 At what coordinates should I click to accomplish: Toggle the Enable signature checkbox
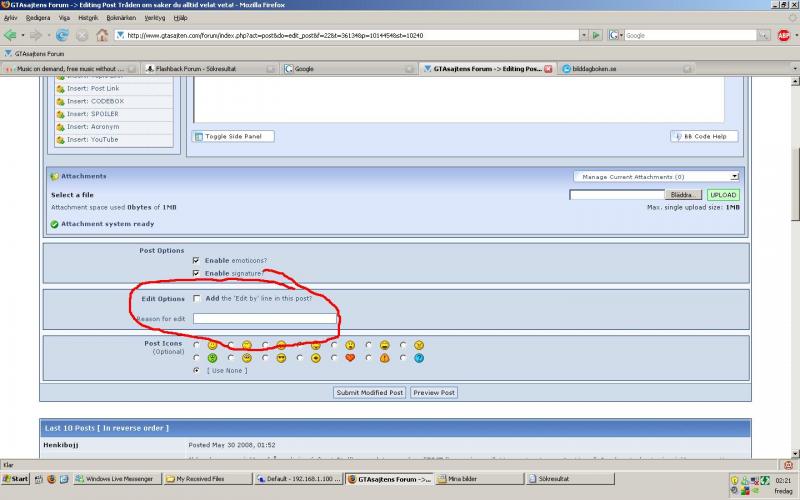pyautogui.click(x=196, y=273)
